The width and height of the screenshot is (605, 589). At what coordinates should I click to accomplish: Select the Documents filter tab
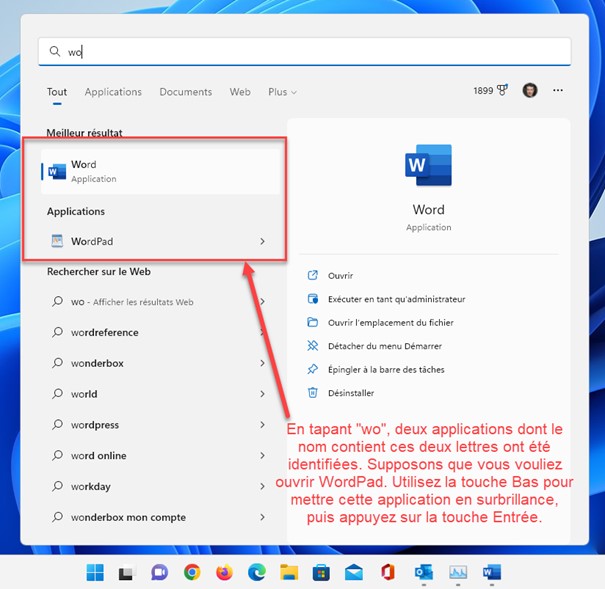click(185, 92)
